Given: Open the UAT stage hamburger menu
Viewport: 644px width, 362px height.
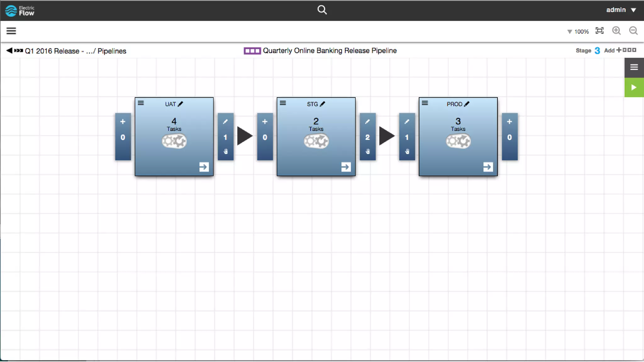Looking at the screenshot, I should (x=141, y=103).
